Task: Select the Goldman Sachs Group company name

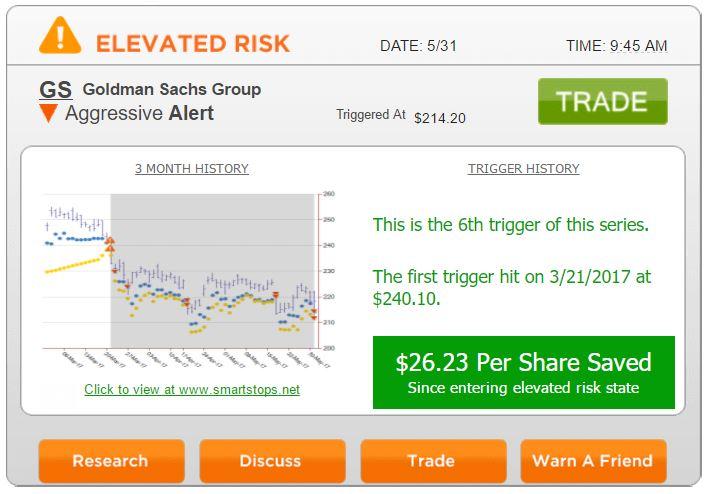Action: point(171,89)
